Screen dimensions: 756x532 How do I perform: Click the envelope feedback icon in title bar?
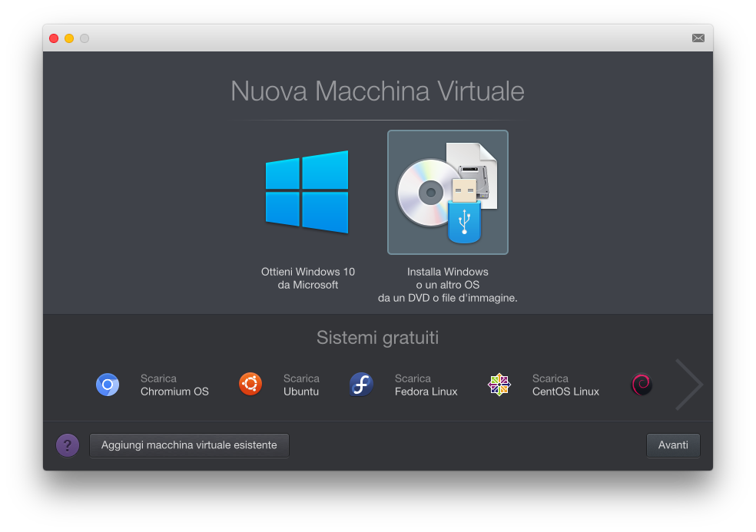tap(698, 38)
